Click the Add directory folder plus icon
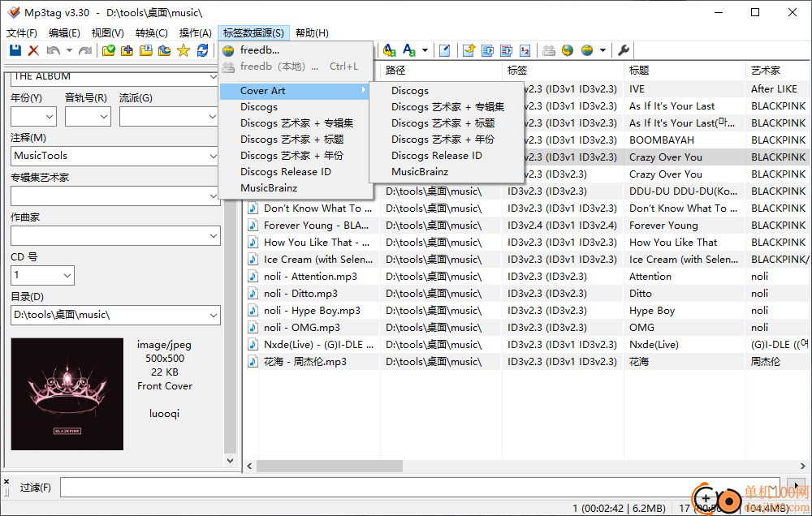Image resolution: width=812 pixels, height=516 pixels. pos(127,50)
